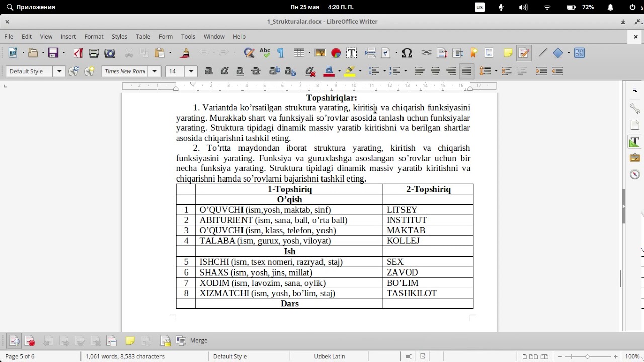Insert a text box with T icon
Screen dimensions: 644x362
coord(352,53)
